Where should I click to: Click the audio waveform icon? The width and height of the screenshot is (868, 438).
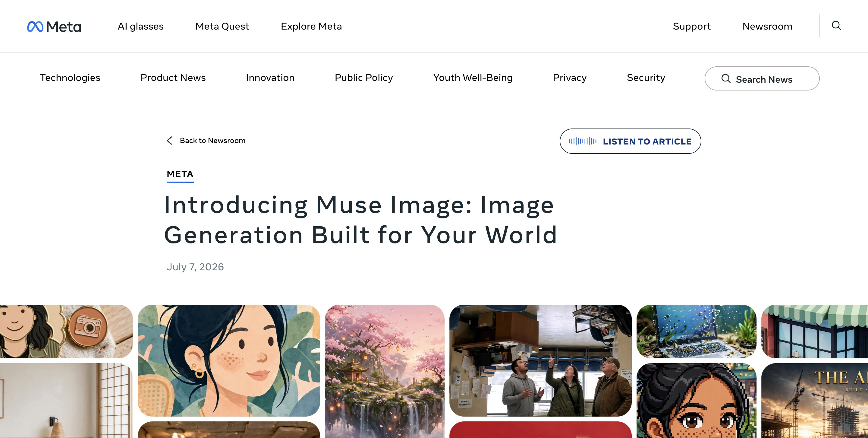(583, 141)
